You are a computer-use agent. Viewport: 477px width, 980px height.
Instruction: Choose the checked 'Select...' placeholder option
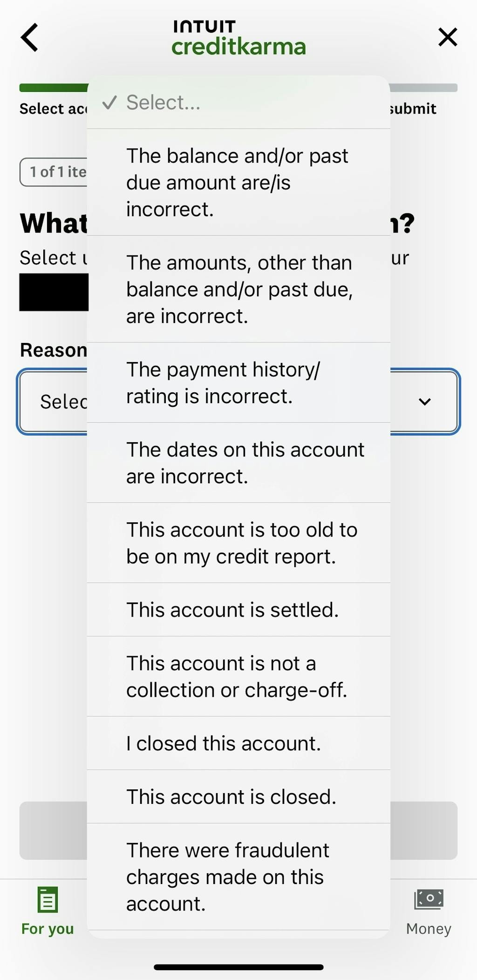coord(238,103)
